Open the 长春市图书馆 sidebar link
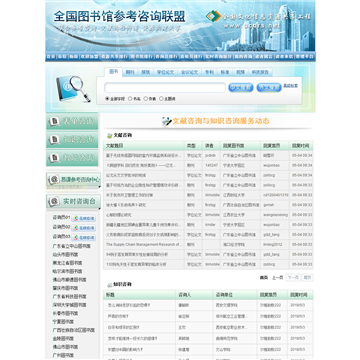Screen dimensions: 360x360 (x=65, y=313)
